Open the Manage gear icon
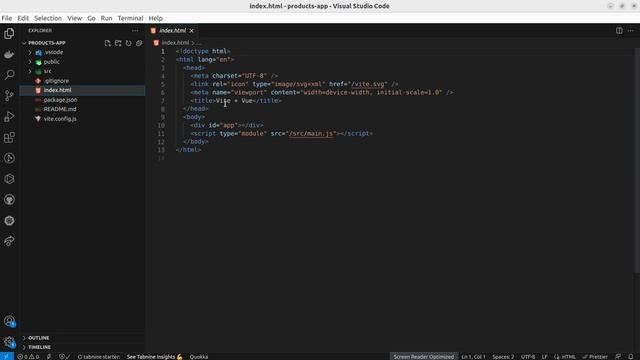The width and height of the screenshot is (640, 360). [9, 342]
